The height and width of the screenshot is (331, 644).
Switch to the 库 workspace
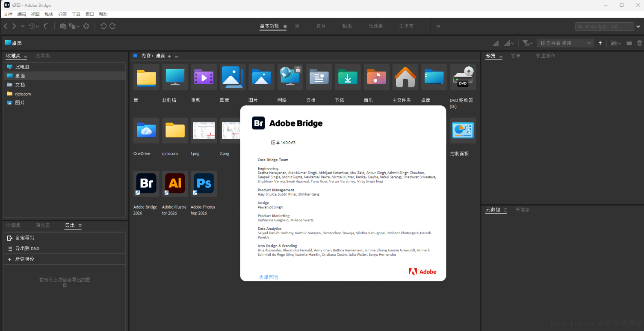[297, 26]
